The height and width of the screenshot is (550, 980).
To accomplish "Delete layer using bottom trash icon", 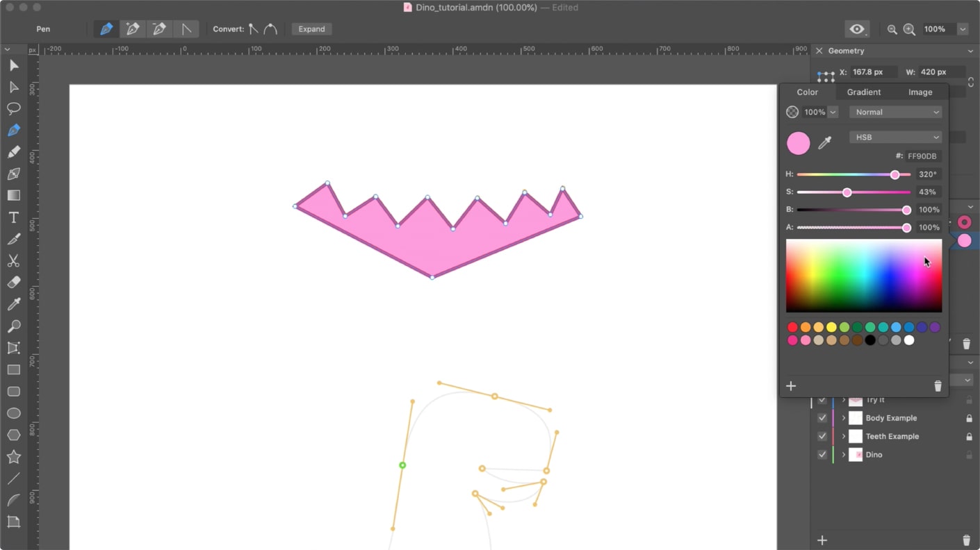I will [966, 540].
